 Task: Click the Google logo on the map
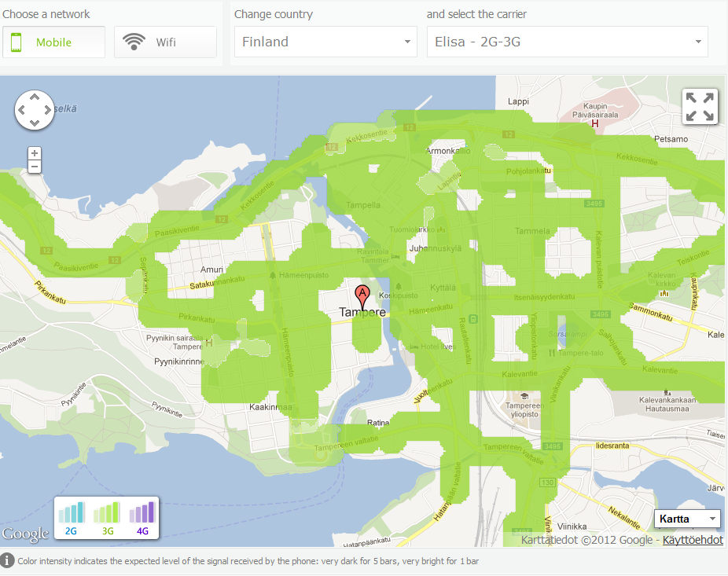25,534
